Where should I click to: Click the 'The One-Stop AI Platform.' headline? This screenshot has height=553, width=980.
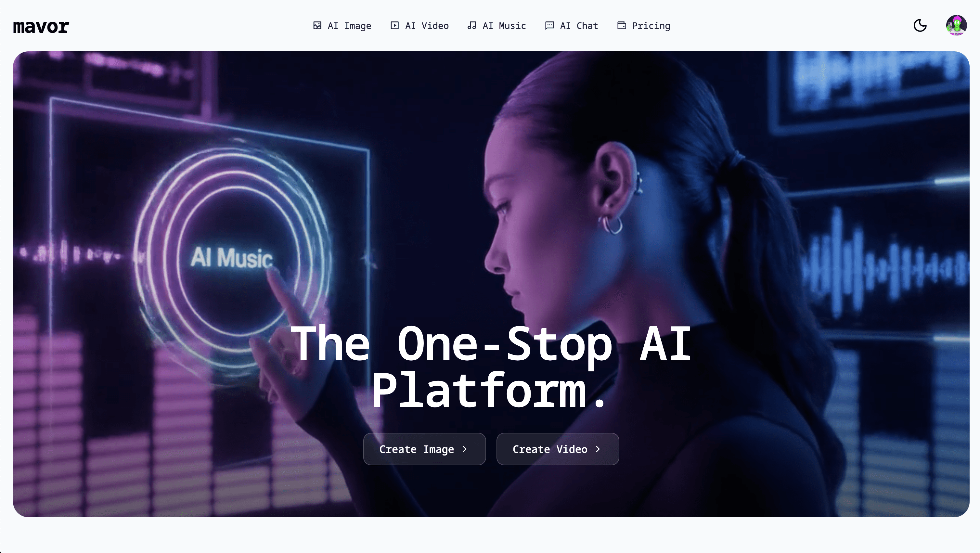pos(490,366)
